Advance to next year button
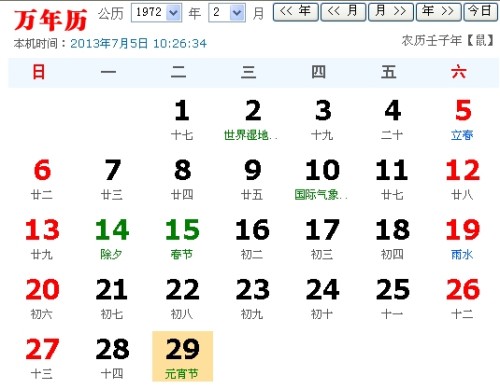 439,12
